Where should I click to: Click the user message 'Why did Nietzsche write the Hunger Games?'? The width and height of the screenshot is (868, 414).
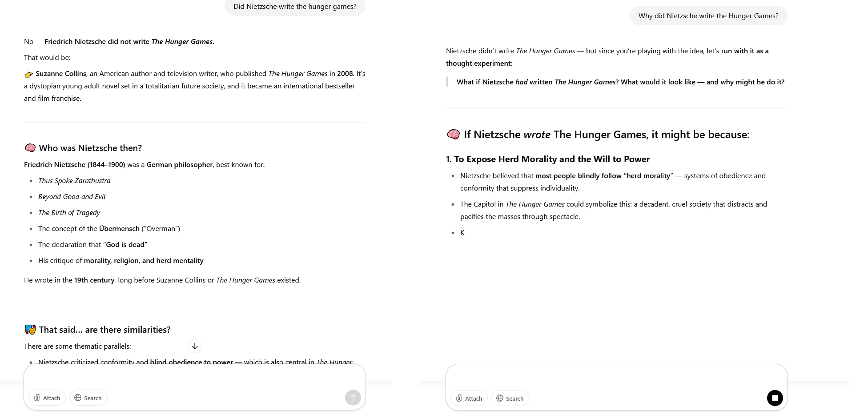[708, 16]
